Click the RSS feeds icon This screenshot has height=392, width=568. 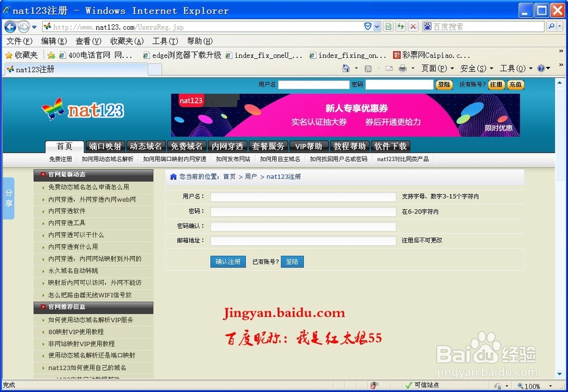click(368, 69)
